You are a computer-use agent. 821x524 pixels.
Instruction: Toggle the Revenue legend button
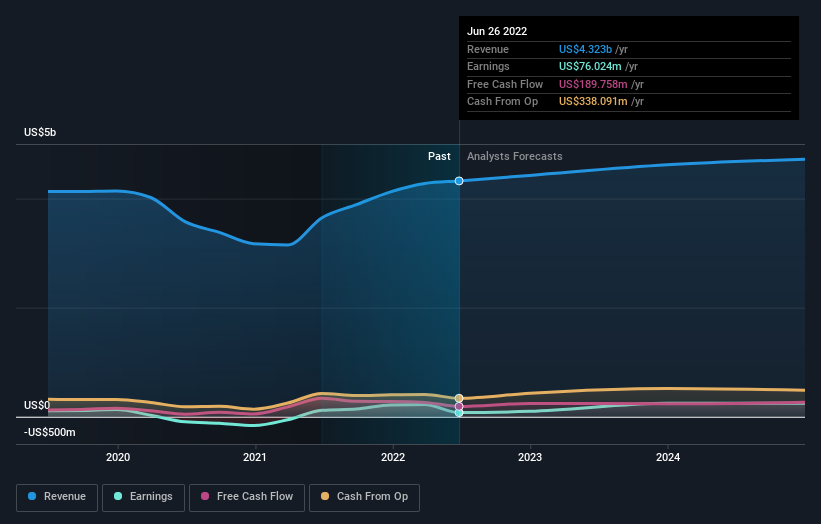point(57,497)
